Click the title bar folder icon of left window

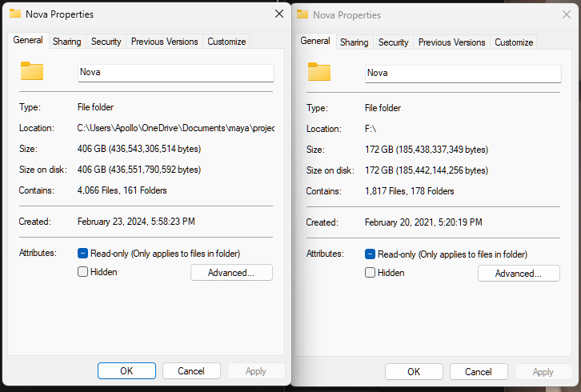click(x=14, y=14)
